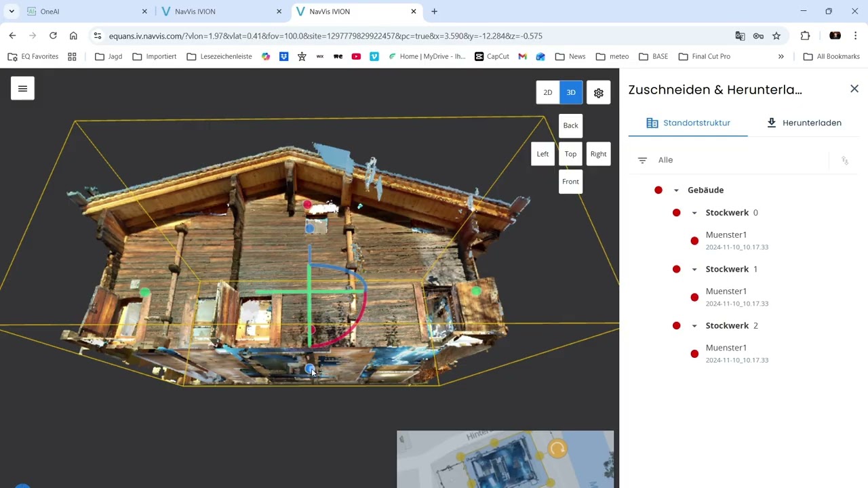Set the view to Left

pyautogui.click(x=542, y=154)
